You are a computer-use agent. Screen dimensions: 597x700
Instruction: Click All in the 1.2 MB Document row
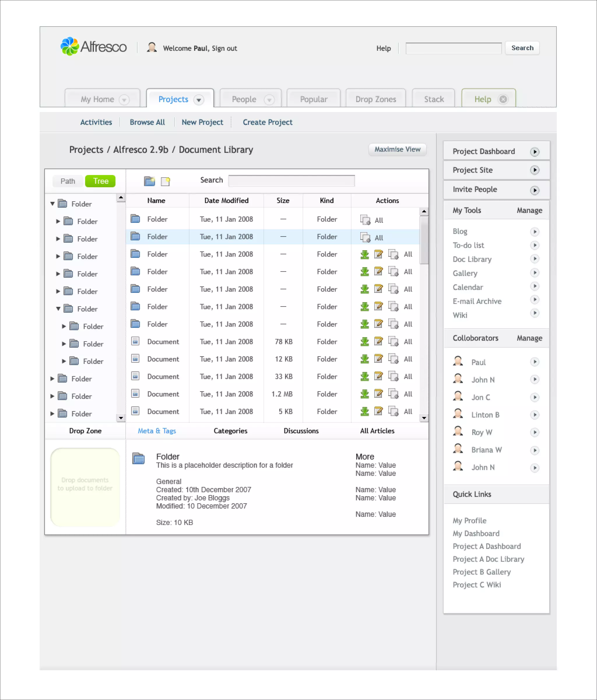click(408, 394)
